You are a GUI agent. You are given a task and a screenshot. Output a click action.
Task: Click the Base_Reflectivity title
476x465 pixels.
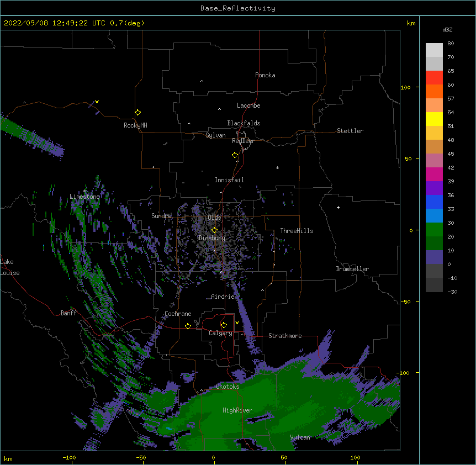[238, 8]
